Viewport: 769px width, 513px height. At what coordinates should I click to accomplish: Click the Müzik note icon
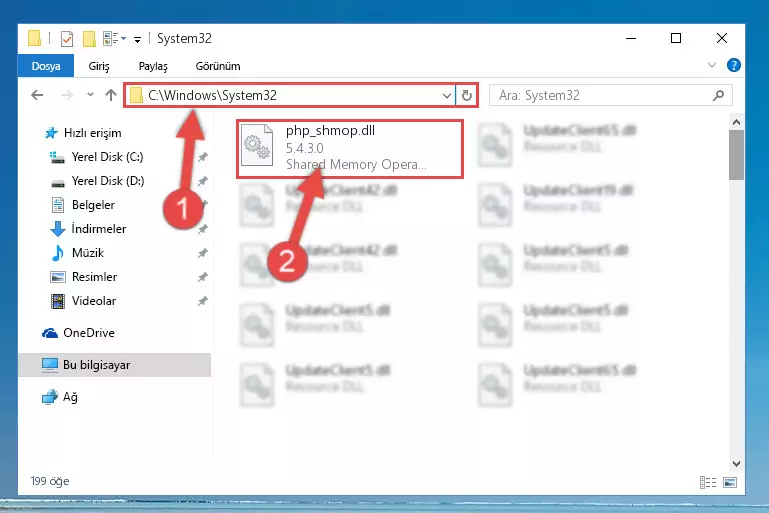[58, 253]
